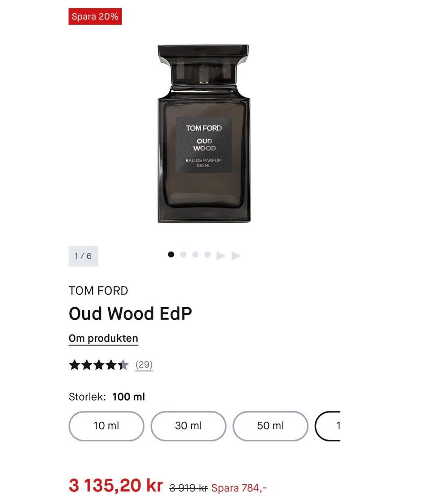Choose the partially visible 100 ml size option

click(x=328, y=426)
